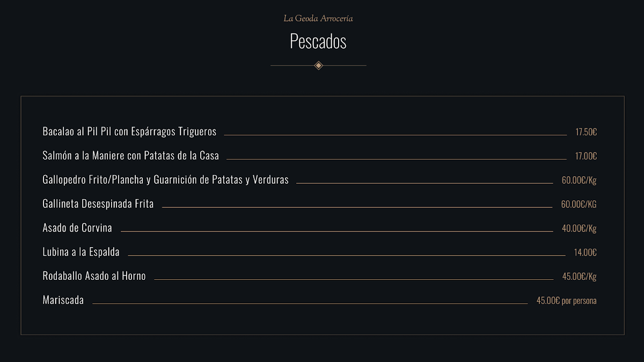The image size is (644, 362).
Task: Click the 40.00€/Kg Corvina price
Action: pyautogui.click(x=579, y=229)
